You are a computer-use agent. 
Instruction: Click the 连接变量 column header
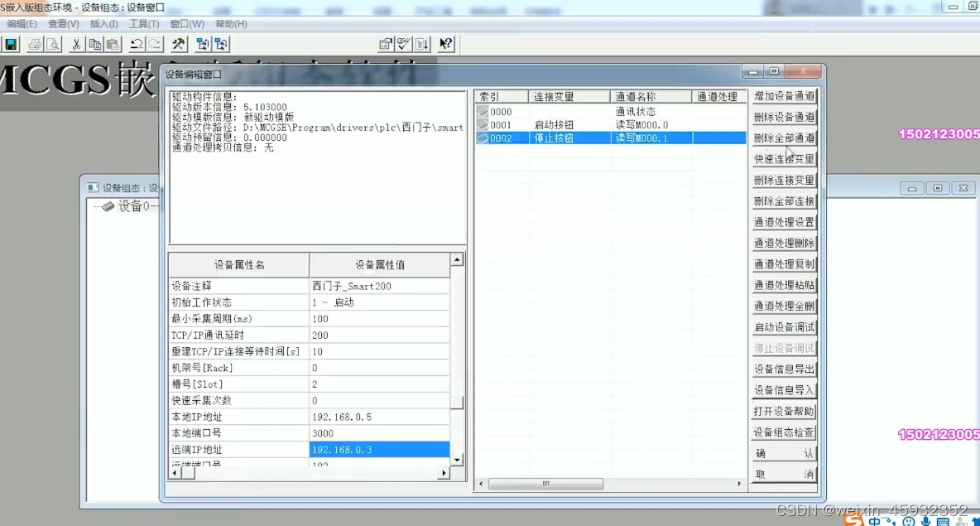pos(569,96)
